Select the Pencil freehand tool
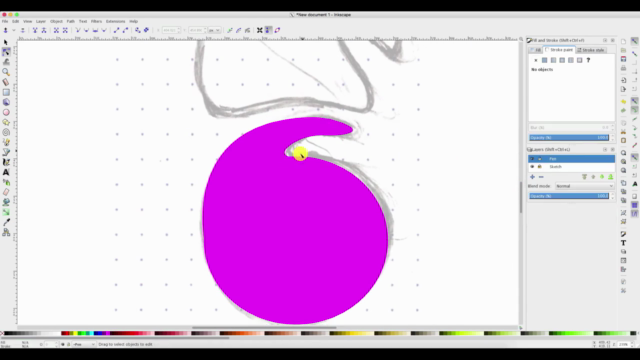 [6, 142]
